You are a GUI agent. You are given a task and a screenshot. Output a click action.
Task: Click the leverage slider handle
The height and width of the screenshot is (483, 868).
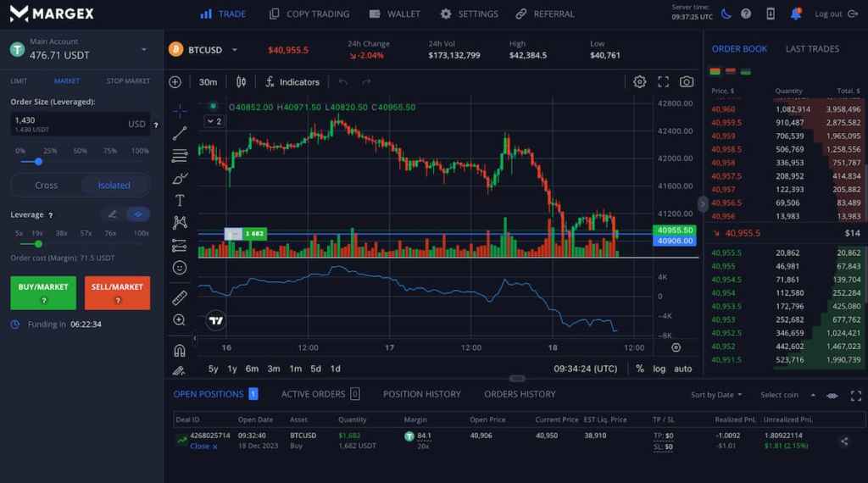(37, 243)
